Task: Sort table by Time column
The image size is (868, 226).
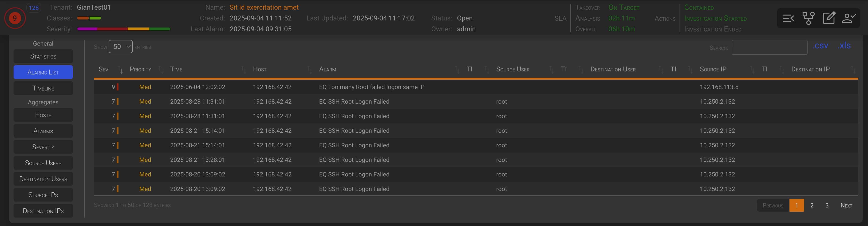Action: (176, 69)
